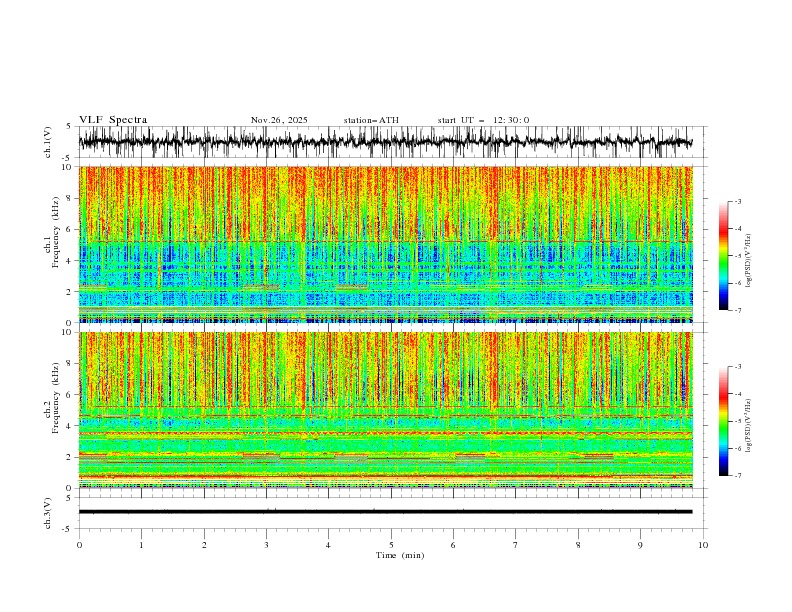Click the "5" tick on ch.1(V) axis

tap(69, 127)
